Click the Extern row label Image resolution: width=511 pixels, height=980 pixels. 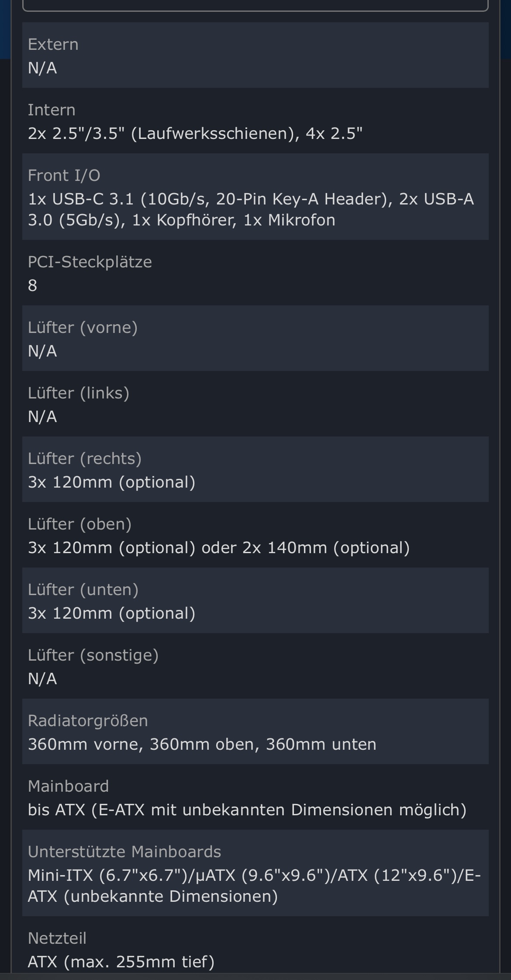point(53,45)
